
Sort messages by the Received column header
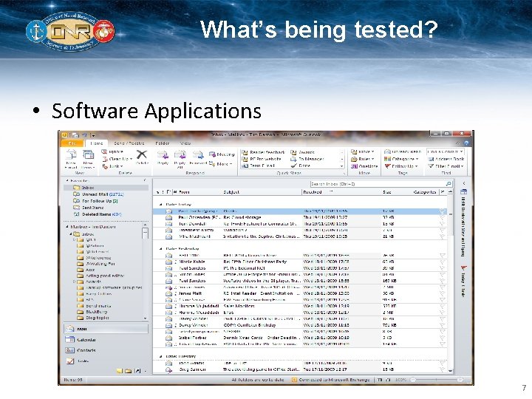(341, 192)
